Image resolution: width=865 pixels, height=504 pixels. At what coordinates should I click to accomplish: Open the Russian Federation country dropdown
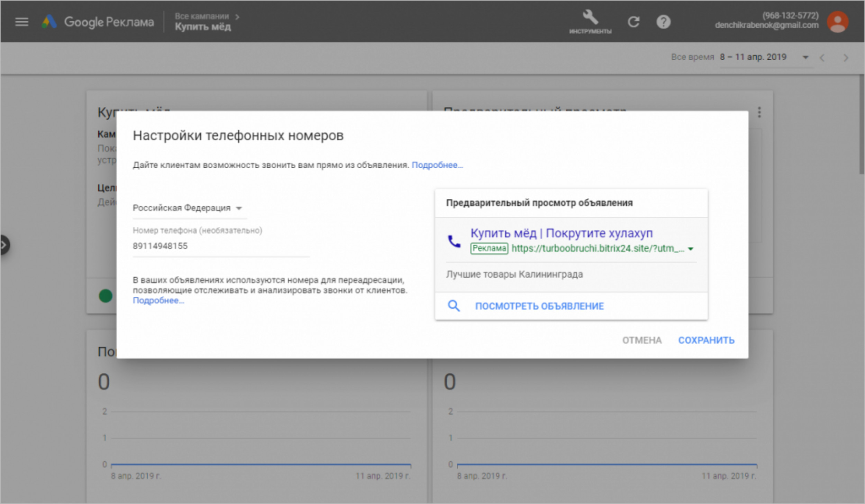[x=188, y=208]
